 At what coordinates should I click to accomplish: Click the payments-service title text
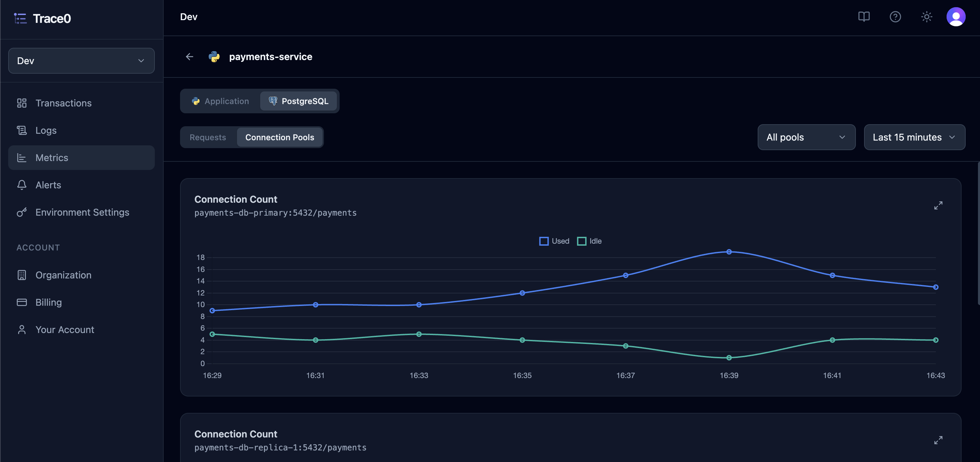[x=270, y=57]
